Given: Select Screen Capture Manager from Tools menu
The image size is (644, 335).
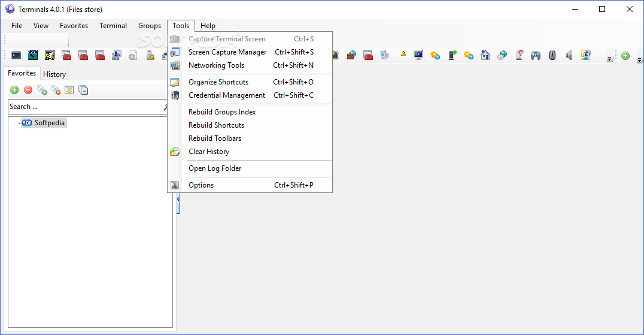Looking at the screenshot, I should click(250, 52).
